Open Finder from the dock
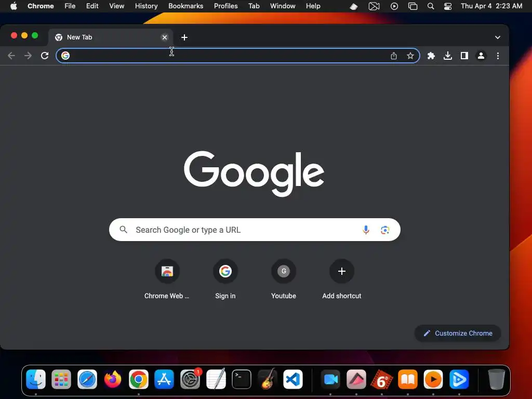 click(x=36, y=379)
